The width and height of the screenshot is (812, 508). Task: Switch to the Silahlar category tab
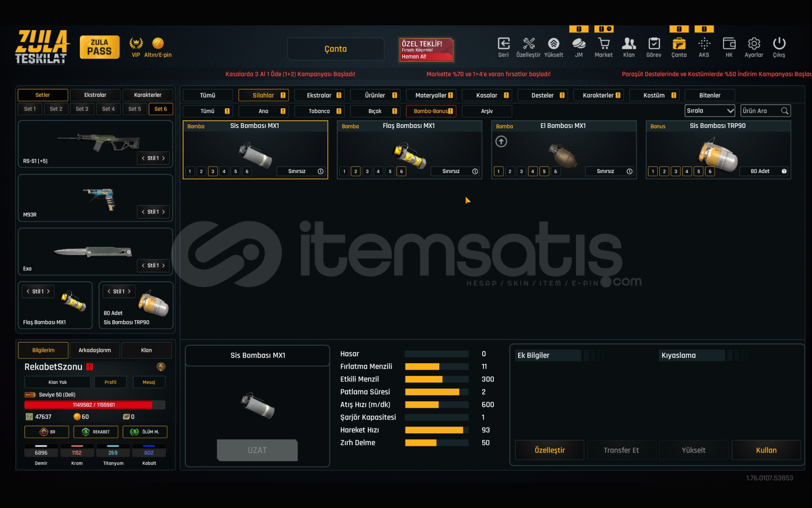point(264,95)
